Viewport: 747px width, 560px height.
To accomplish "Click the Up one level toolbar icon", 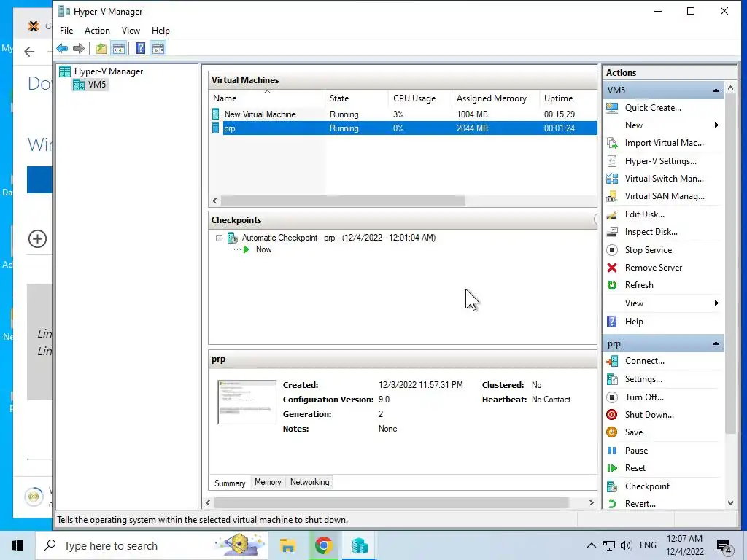I will [101, 49].
